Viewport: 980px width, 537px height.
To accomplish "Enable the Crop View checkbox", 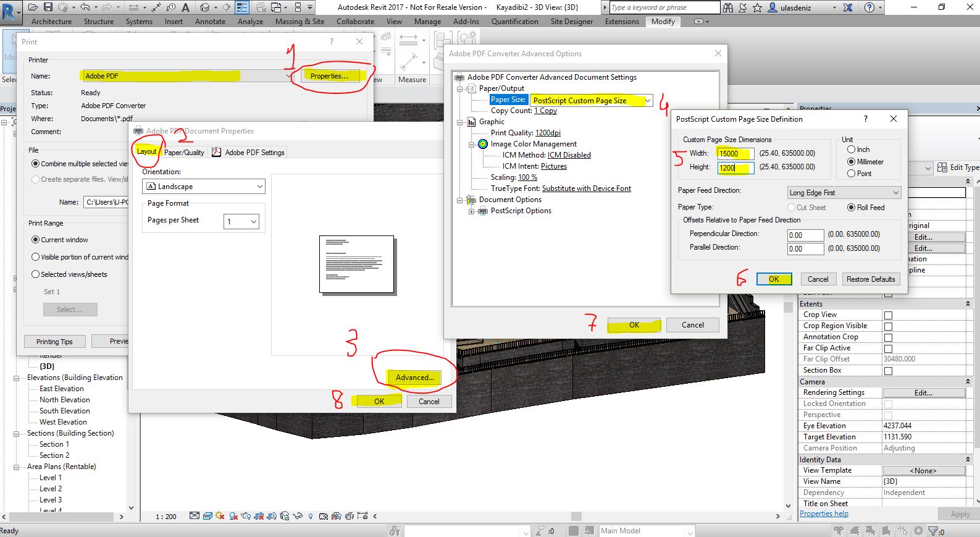I will tap(888, 315).
